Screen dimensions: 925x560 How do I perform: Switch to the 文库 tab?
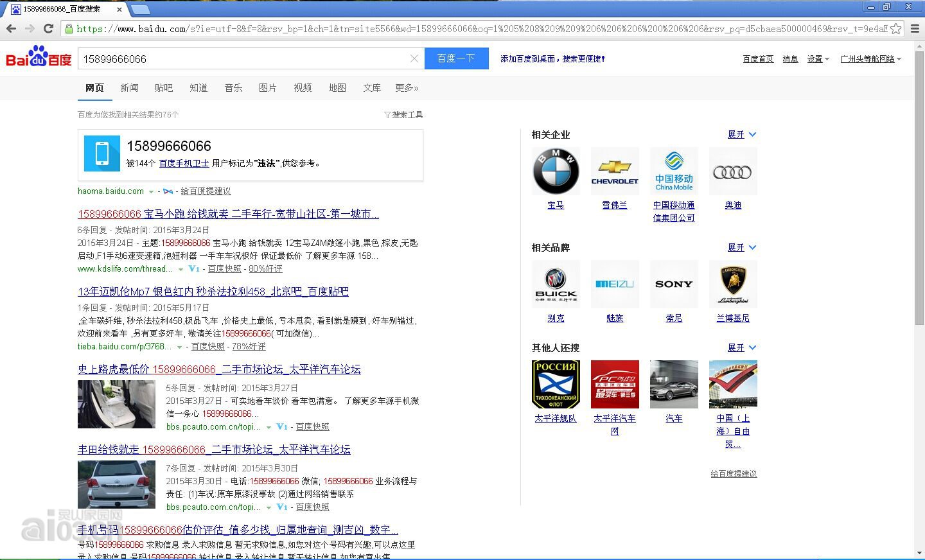coord(372,87)
